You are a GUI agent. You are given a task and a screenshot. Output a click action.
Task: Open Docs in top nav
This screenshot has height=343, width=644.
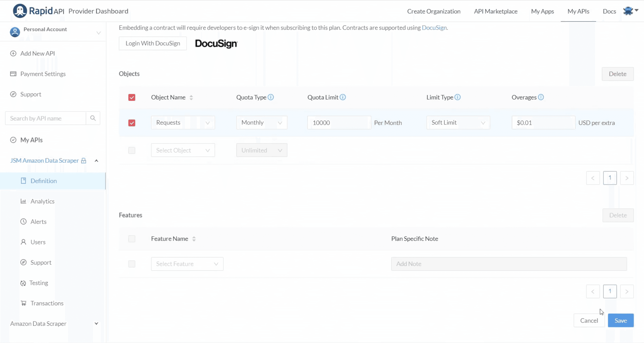[610, 11]
